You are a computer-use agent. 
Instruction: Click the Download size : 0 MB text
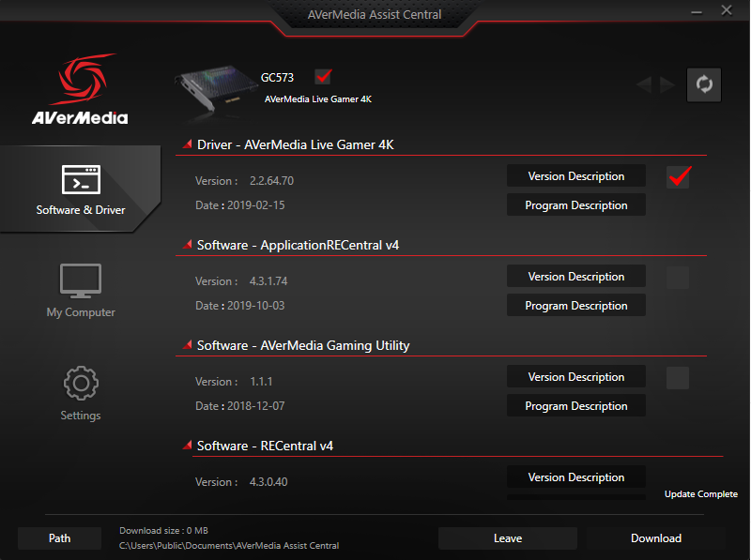point(163,531)
